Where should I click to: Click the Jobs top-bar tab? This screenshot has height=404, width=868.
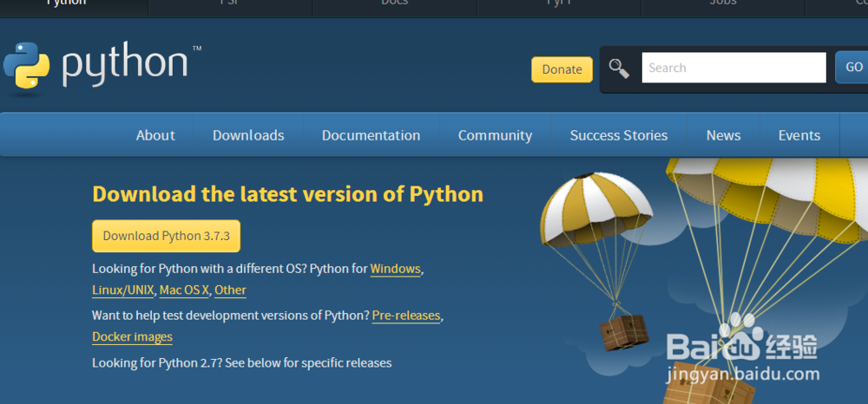723,4
